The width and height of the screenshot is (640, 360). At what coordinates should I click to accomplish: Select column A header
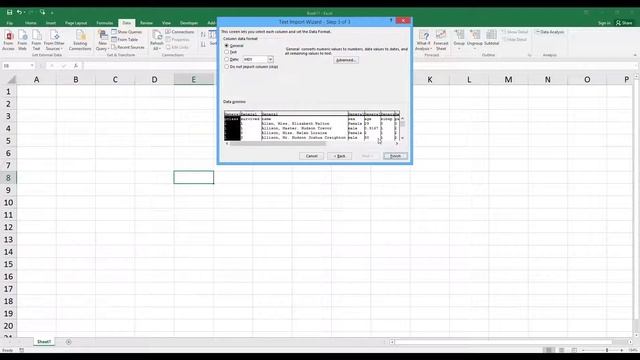click(x=37, y=80)
